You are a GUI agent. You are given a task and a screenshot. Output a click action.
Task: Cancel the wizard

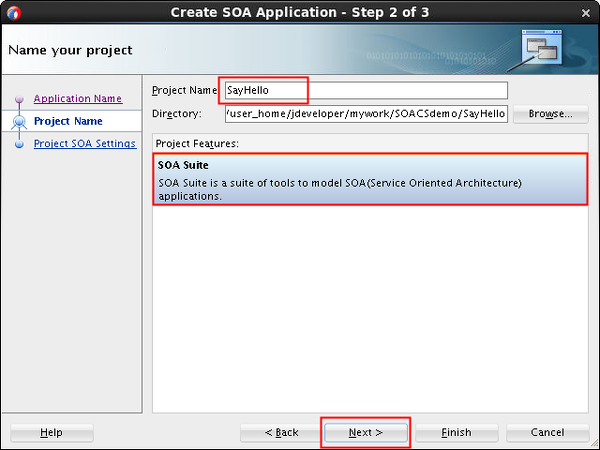click(x=547, y=432)
